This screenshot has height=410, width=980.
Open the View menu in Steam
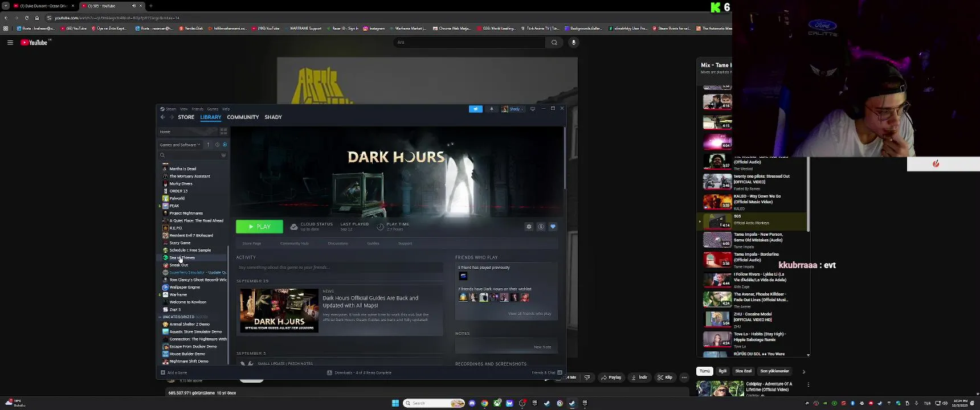(x=183, y=109)
